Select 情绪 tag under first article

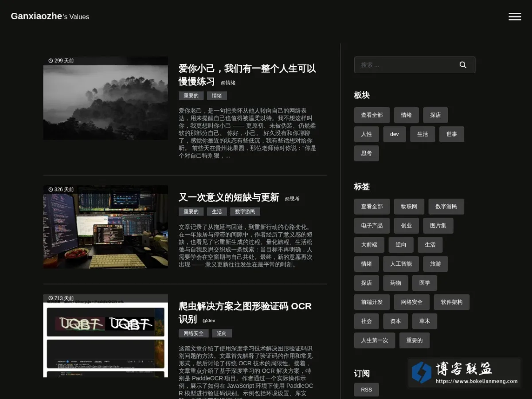click(217, 96)
